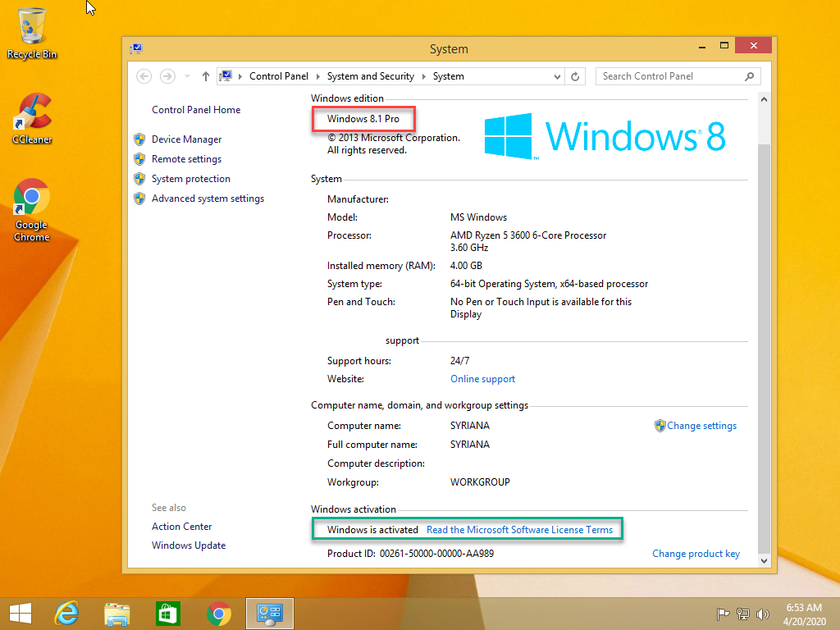The width and height of the screenshot is (840, 630).
Task: Click Change settings for computer name
Action: coord(702,426)
